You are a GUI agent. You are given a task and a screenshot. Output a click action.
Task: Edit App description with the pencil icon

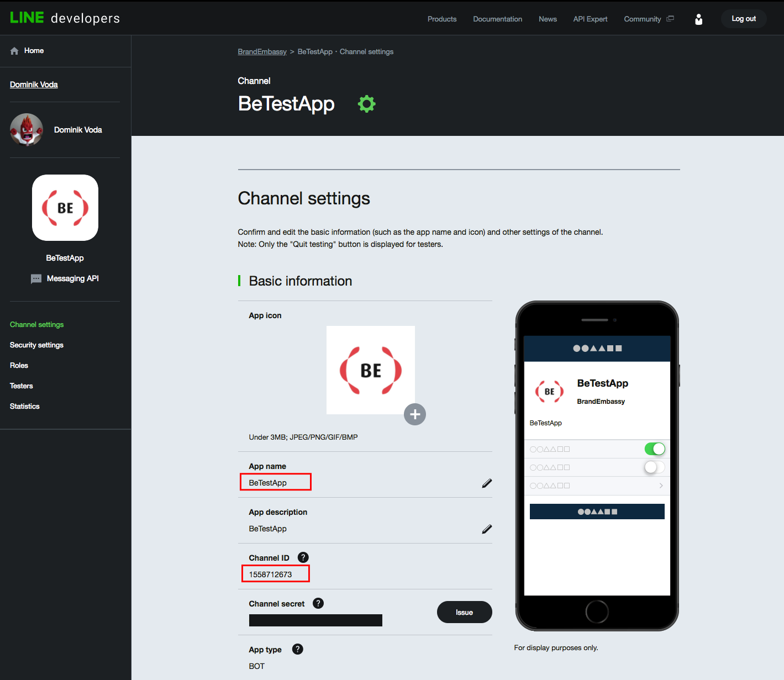[x=487, y=529]
